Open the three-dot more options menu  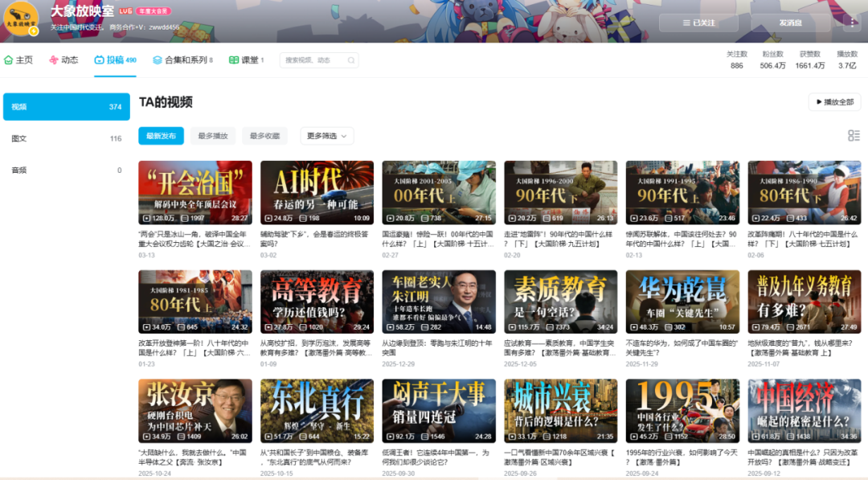pos(852,23)
